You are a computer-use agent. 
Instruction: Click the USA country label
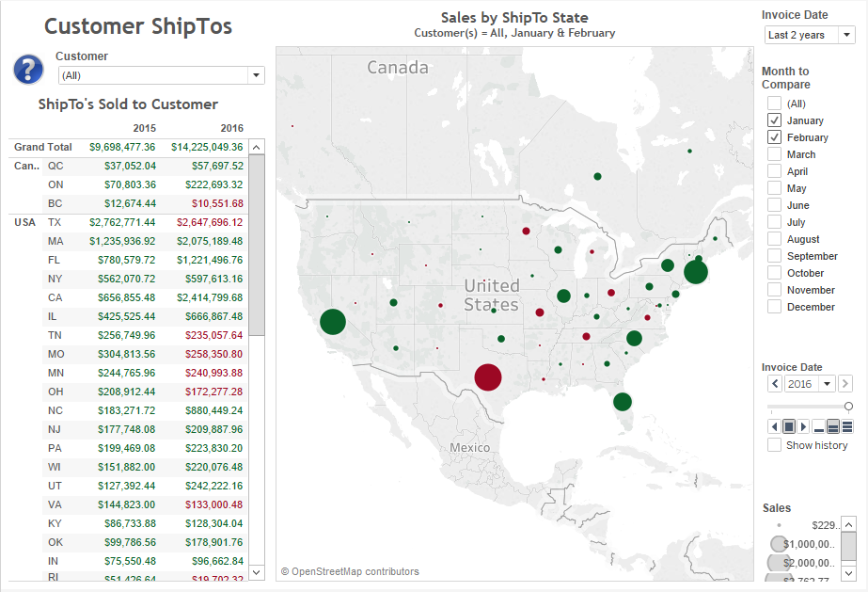tap(24, 222)
